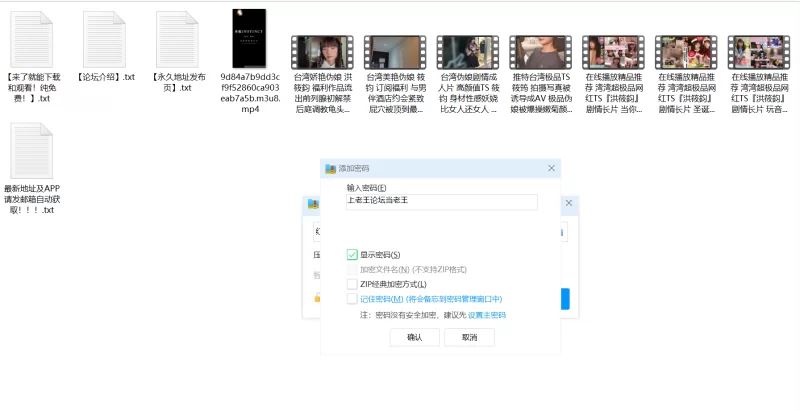The height and width of the screenshot is (411, 800).
Task: Close the compression window behind the dialog
Action: (569, 203)
